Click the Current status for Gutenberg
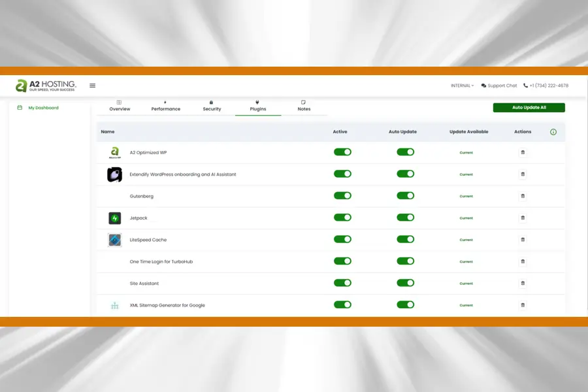 click(466, 196)
